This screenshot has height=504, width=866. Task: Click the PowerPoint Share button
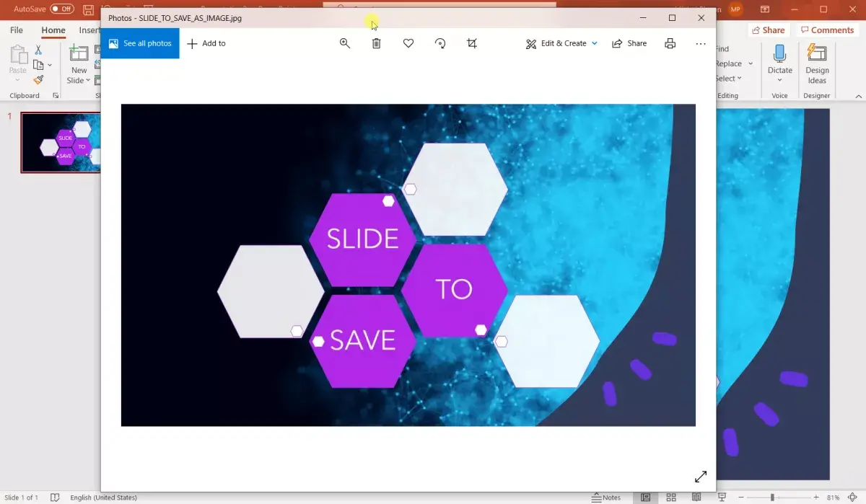(x=768, y=30)
